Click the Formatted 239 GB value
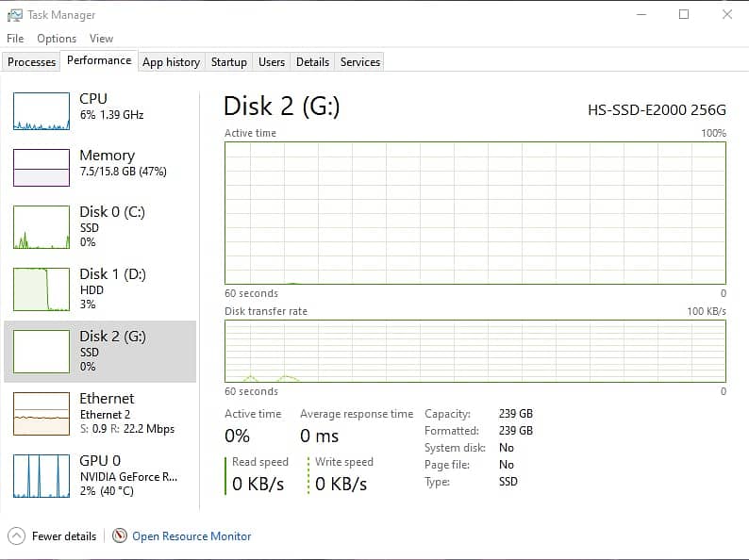 516,431
